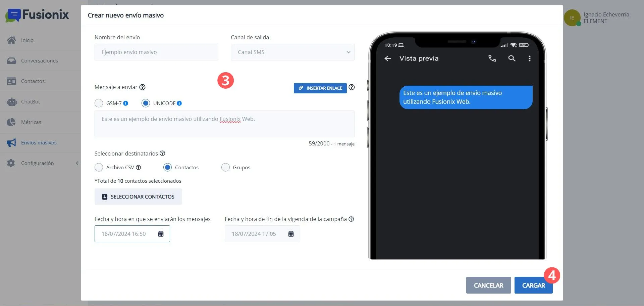644x306 pixels.
Task: Open the calendar picker for the campaign end date
Action: point(291,234)
